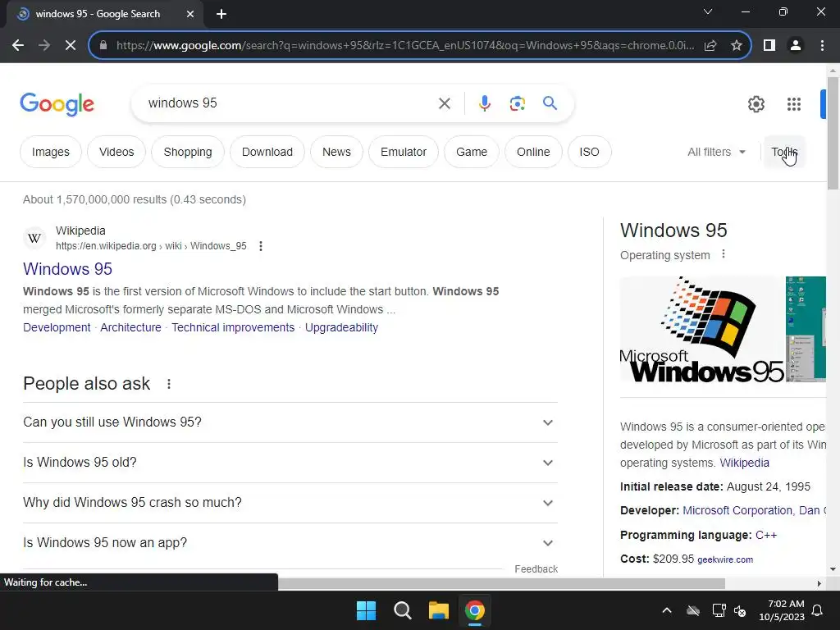Click the Chrome back arrow button
Viewport: 840px width, 630px height.
coord(18,46)
